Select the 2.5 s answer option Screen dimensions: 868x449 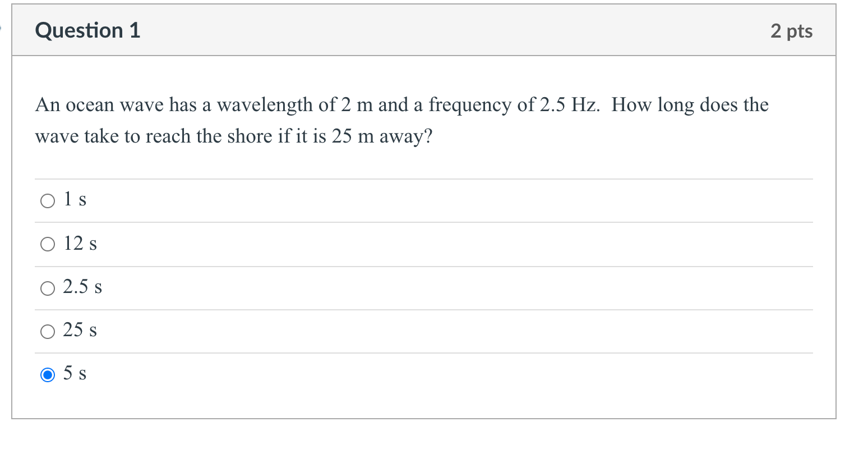pos(48,288)
